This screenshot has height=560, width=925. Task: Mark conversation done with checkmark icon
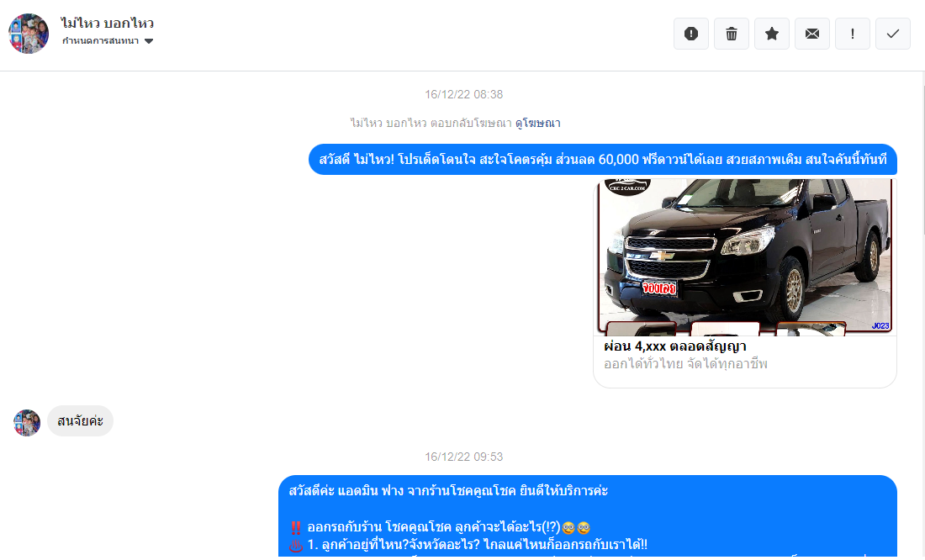pyautogui.click(x=893, y=34)
